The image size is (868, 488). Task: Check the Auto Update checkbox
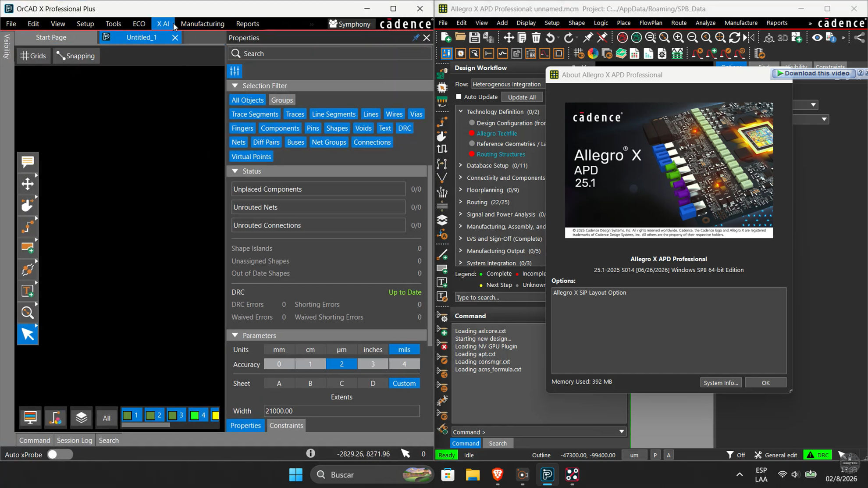[459, 96]
